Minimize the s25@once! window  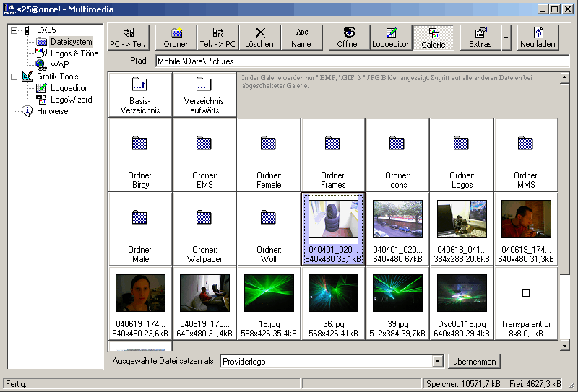(542, 9)
